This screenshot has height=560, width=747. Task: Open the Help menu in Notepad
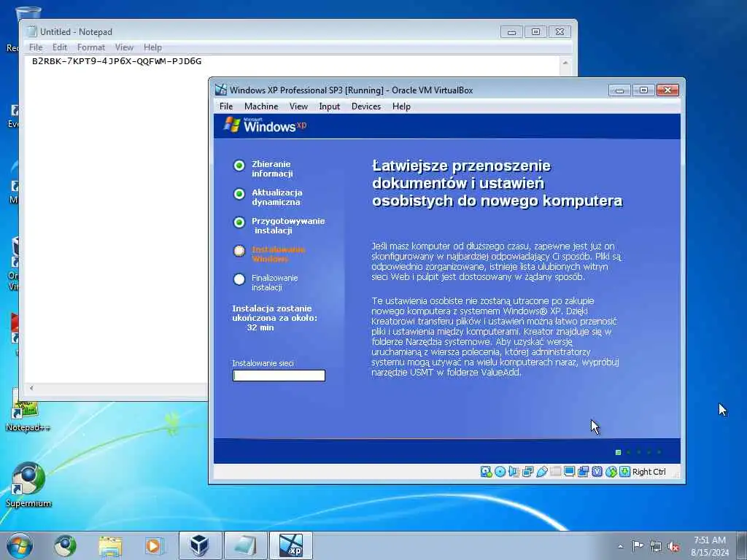pyautogui.click(x=153, y=47)
